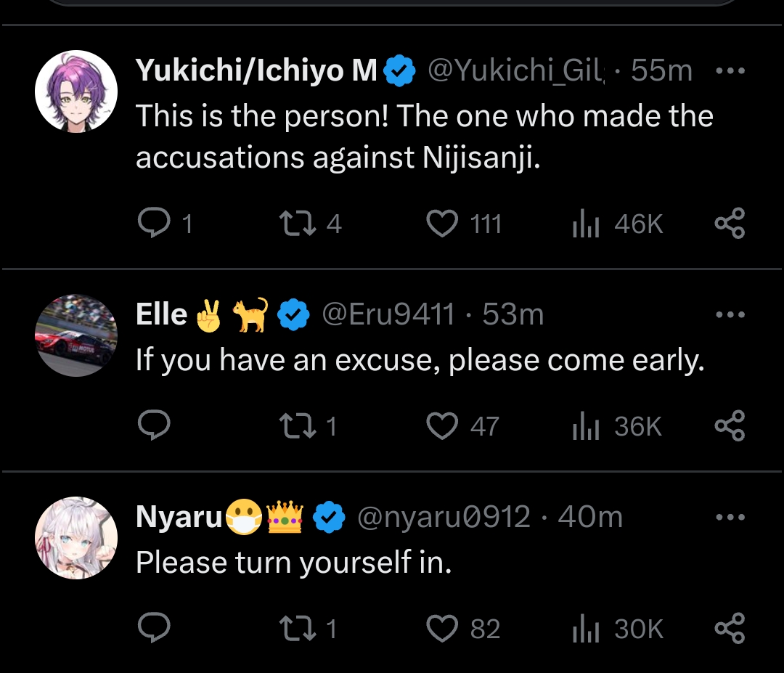This screenshot has width=784, height=673.
Task: Open more options for Yukichi's tweet
Action: pos(730,71)
